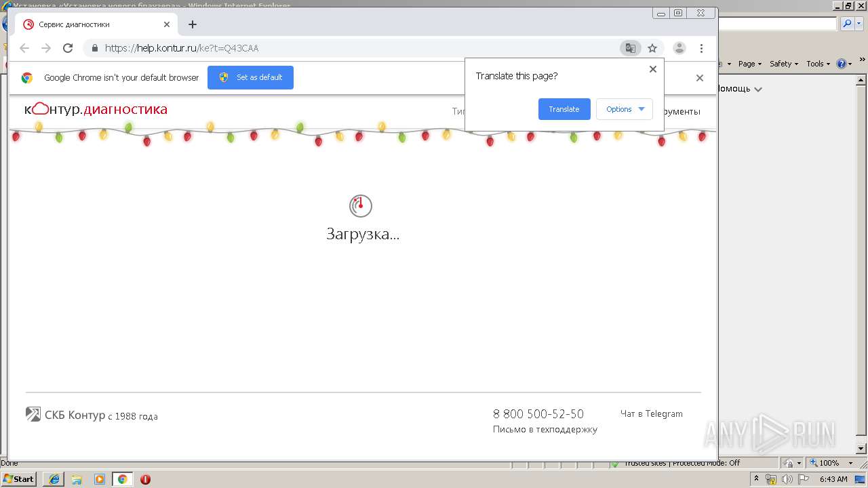Image resolution: width=868 pixels, height=488 pixels.
Task: Open the translate Options dropdown
Action: pyautogui.click(x=625, y=109)
